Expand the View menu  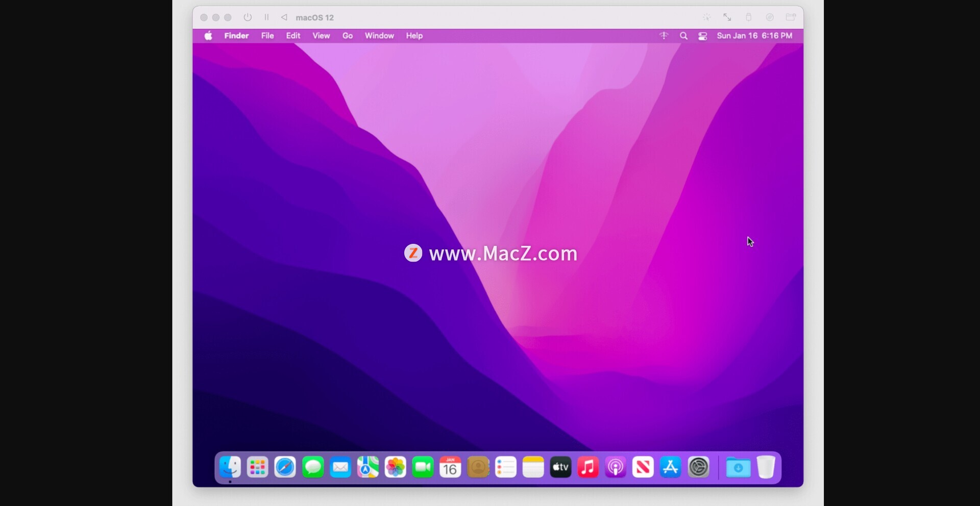(321, 36)
